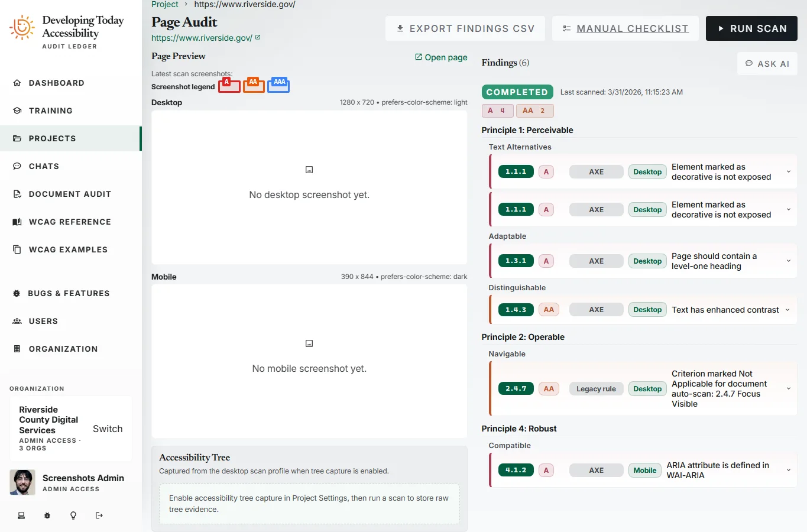Expand the 1.3.1 level-one heading finding
The image size is (807, 532).
(x=789, y=261)
